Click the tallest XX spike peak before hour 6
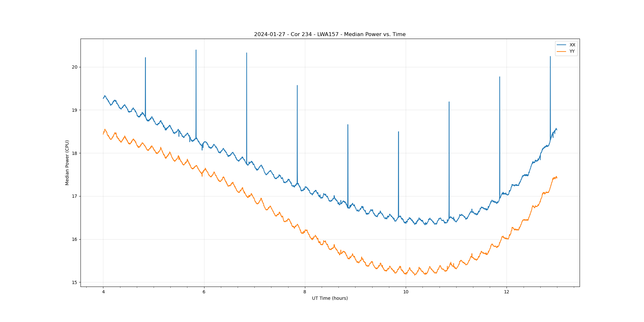This screenshot has width=644, height=322. [x=196, y=50]
